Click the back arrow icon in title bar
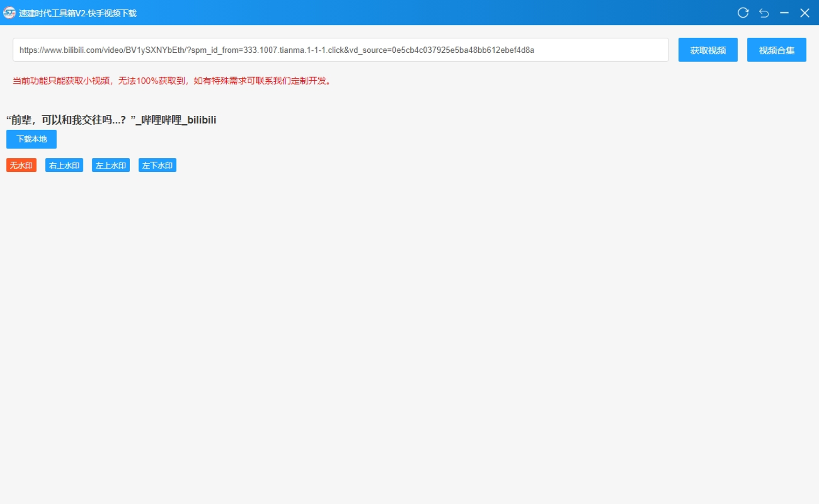 click(x=764, y=13)
